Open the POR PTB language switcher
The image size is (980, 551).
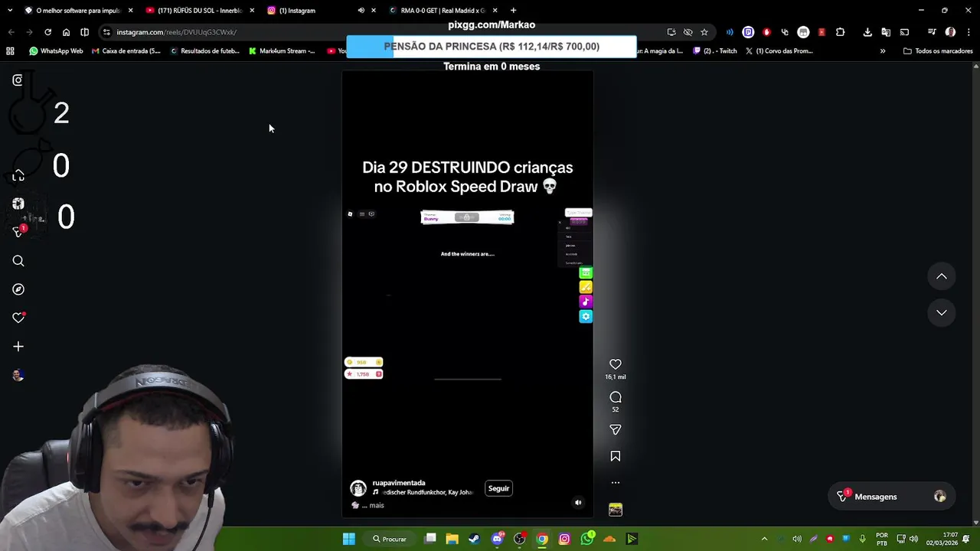click(882, 539)
